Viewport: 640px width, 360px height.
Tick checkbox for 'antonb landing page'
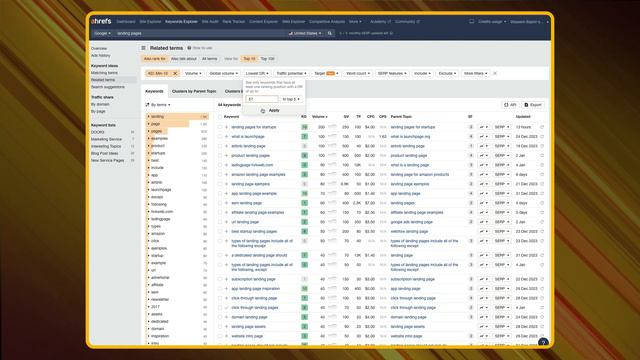[220, 146]
